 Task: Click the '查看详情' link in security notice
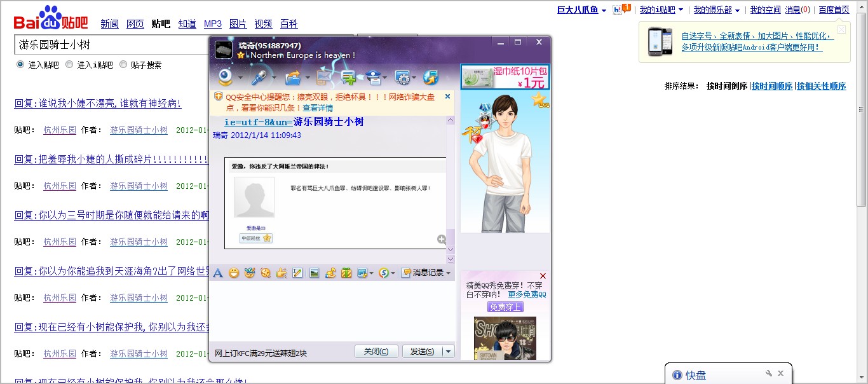point(318,108)
